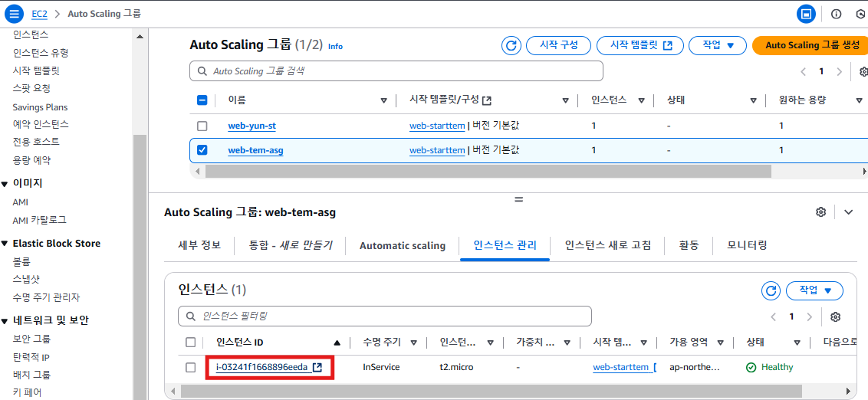This screenshot has height=400, width=868.
Task: Go to the next page of instances
Action: [x=810, y=316]
